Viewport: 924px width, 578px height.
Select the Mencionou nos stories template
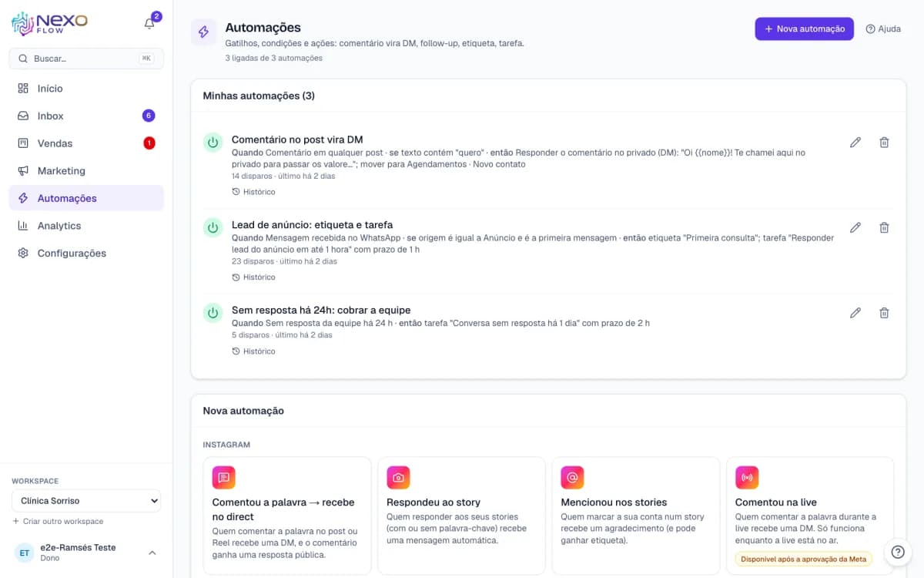(635, 516)
